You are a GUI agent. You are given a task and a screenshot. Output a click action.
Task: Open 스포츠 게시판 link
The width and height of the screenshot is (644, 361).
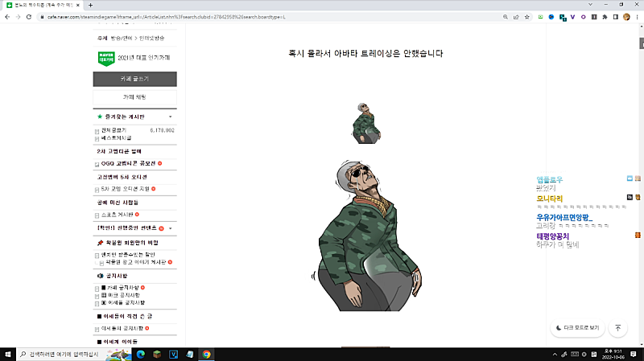117,215
